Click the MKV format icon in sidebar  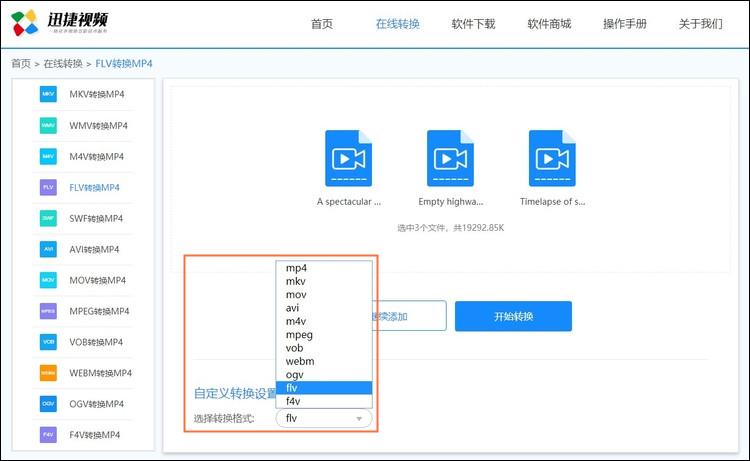[48, 94]
